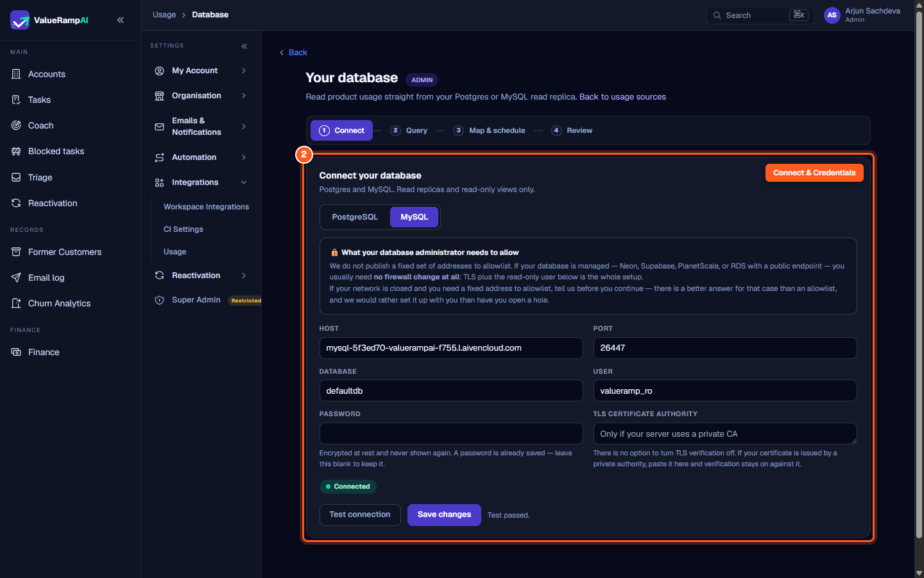Click the Integrations blocks icon

click(x=159, y=182)
